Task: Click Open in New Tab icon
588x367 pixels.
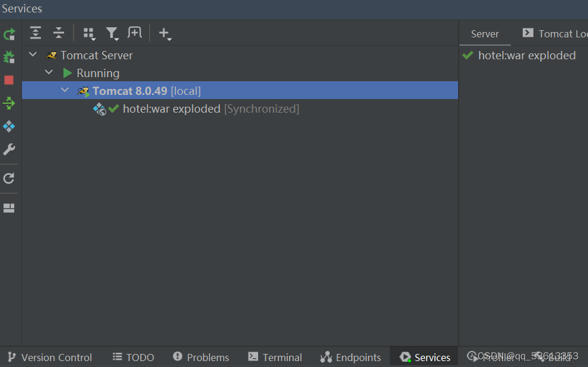Action: click(135, 33)
